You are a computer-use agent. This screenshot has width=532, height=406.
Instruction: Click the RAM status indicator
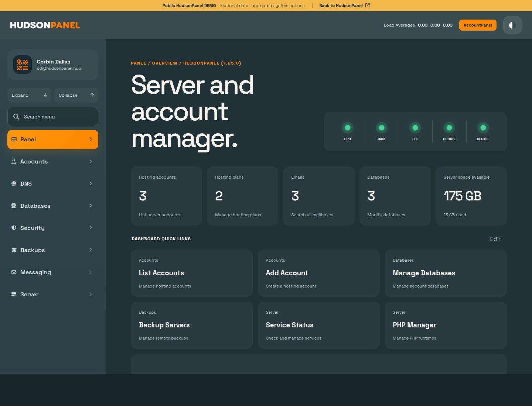coord(382,128)
